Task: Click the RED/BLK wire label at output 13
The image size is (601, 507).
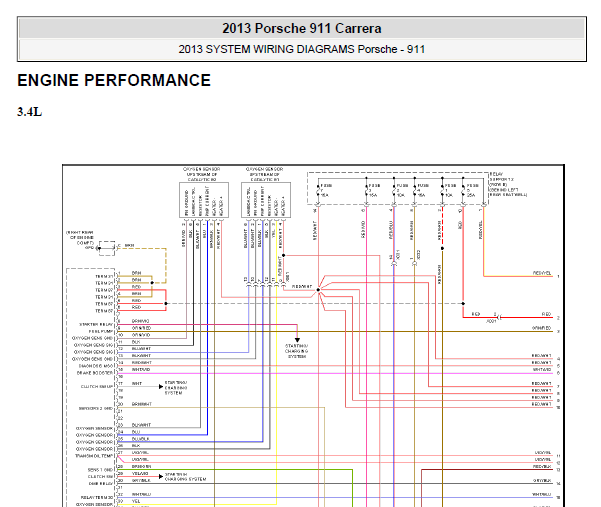Action: pyautogui.click(x=542, y=466)
